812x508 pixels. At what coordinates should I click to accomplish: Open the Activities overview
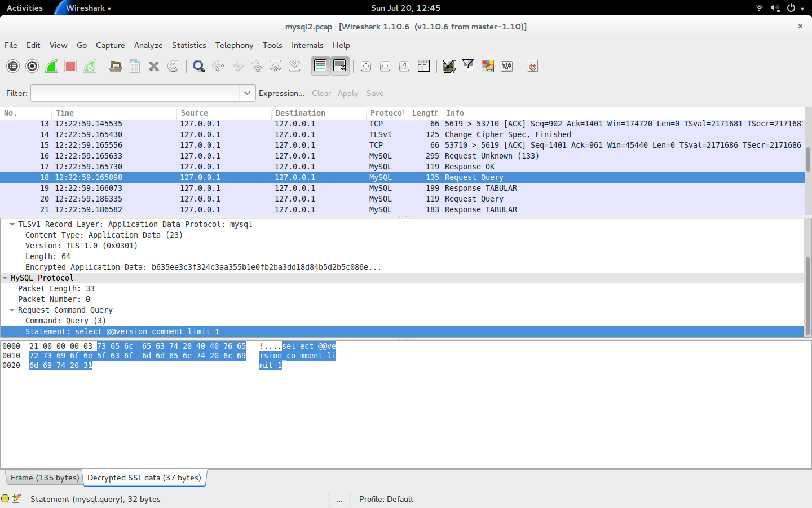(x=25, y=8)
